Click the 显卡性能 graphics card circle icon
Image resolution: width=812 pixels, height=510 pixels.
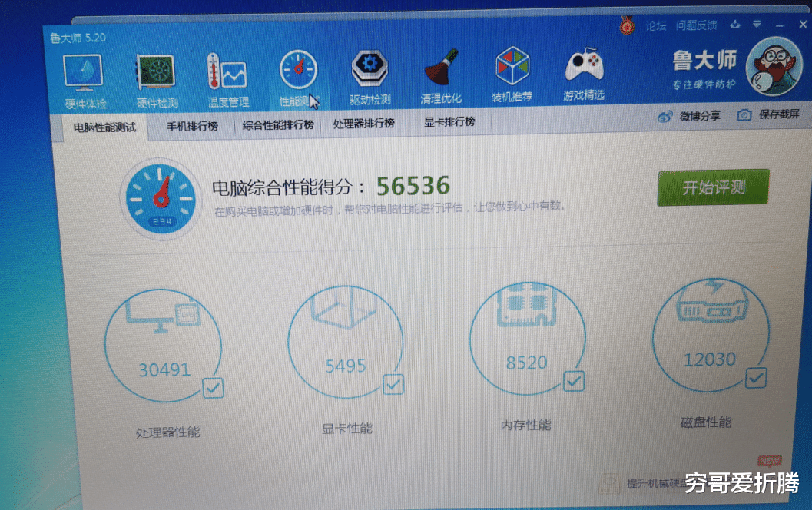(x=346, y=342)
